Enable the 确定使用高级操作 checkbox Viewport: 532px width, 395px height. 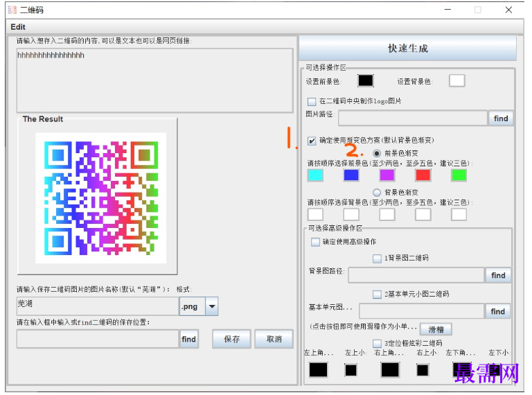coord(315,242)
